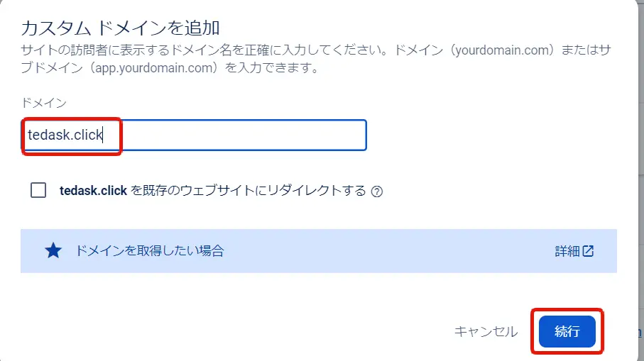Click the first line of the description text
The width and height of the screenshot is (644, 361).
click(x=213, y=52)
